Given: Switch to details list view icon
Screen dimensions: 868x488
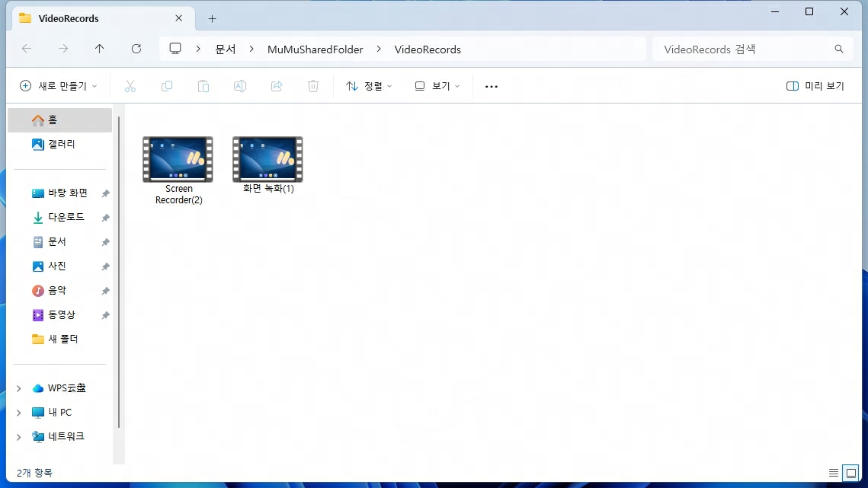Looking at the screenshot, I should 833,473.
